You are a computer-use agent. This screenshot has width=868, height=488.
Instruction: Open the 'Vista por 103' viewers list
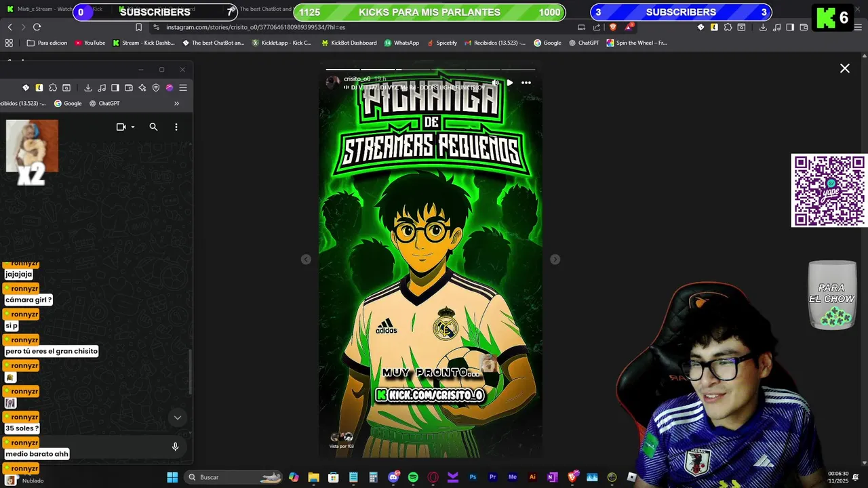coord(341,440)
